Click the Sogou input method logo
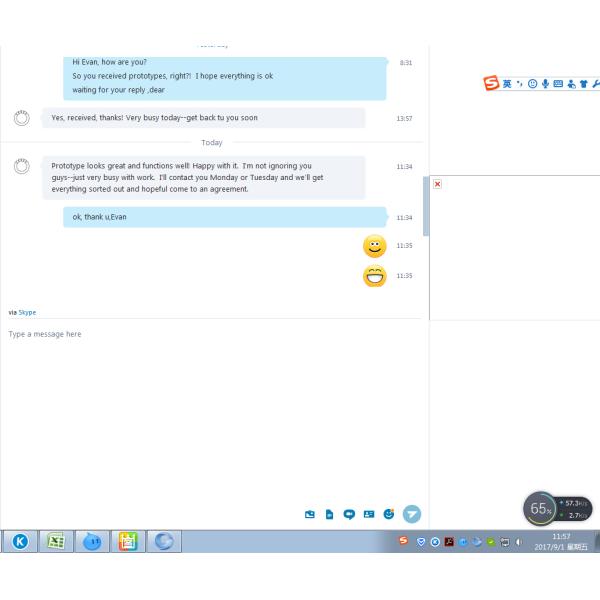 point(491,84)
